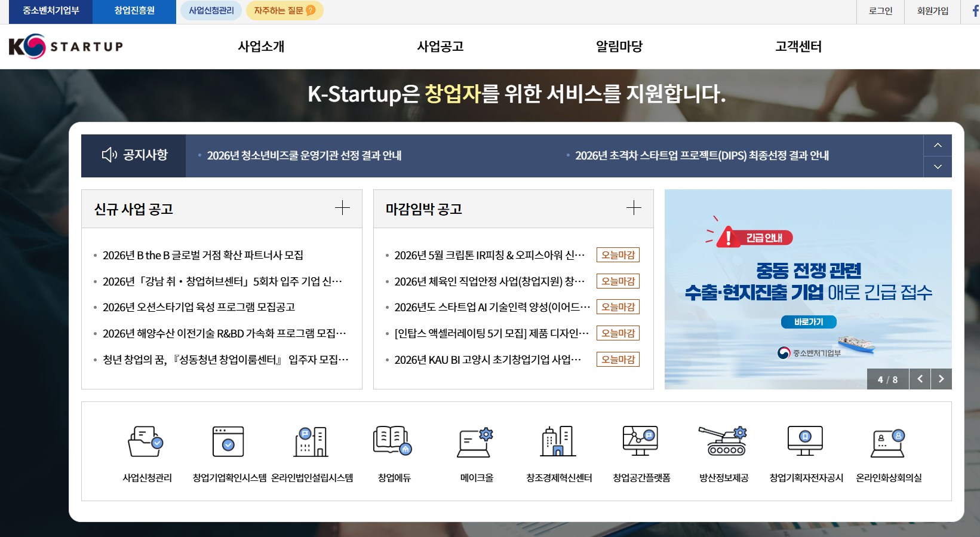Open notice 2026년 청소년비즈쿨 운영기관 선정 결과
Screen dimensions: 980x537
[304, 155]
